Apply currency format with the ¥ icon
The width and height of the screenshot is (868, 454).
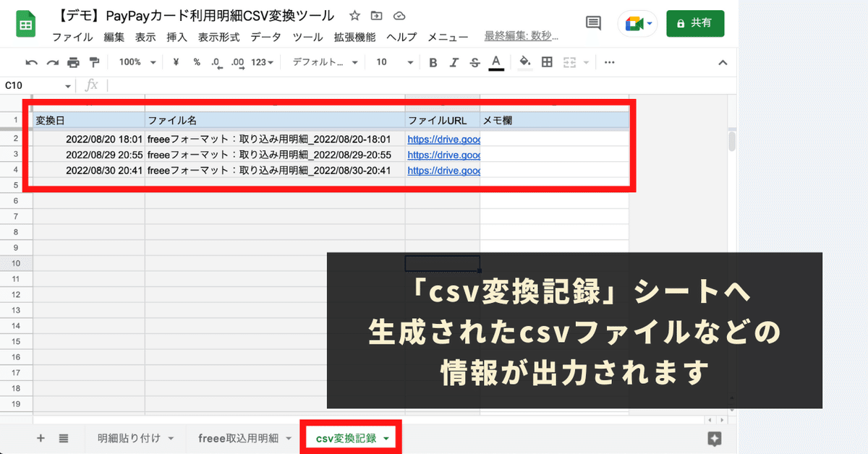tap(174, 62)
